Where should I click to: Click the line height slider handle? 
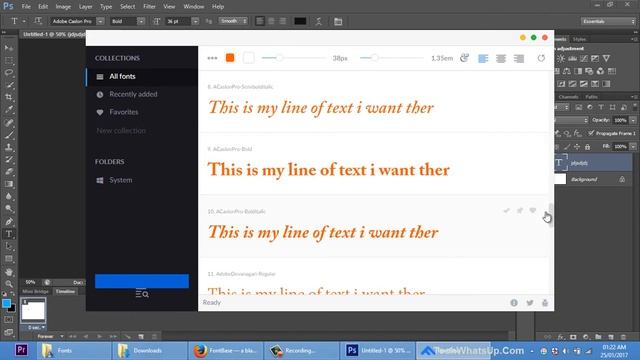coord(374,58)
